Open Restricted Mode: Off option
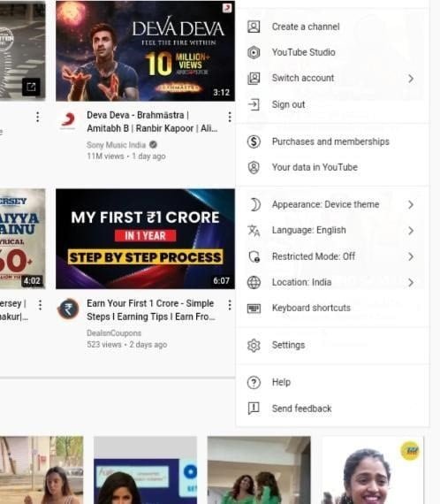This screenshot has height=504, width=440. click(332, 256)
